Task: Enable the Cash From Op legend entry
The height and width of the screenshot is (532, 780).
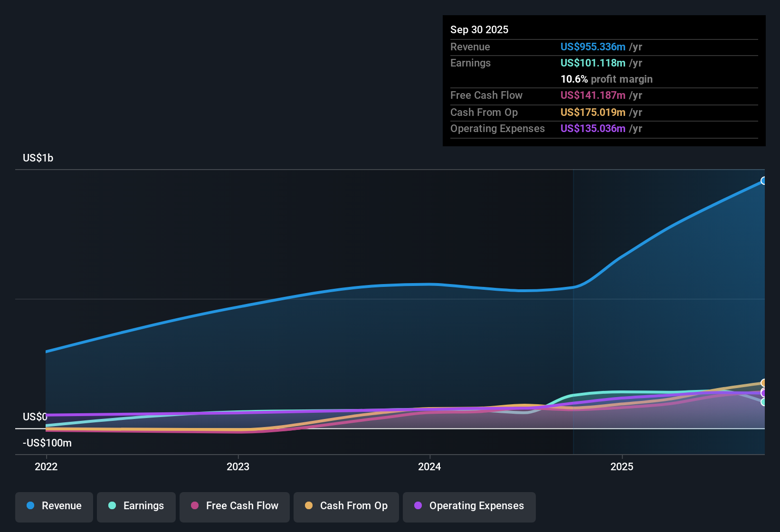Action: click(x=346, y=506)
